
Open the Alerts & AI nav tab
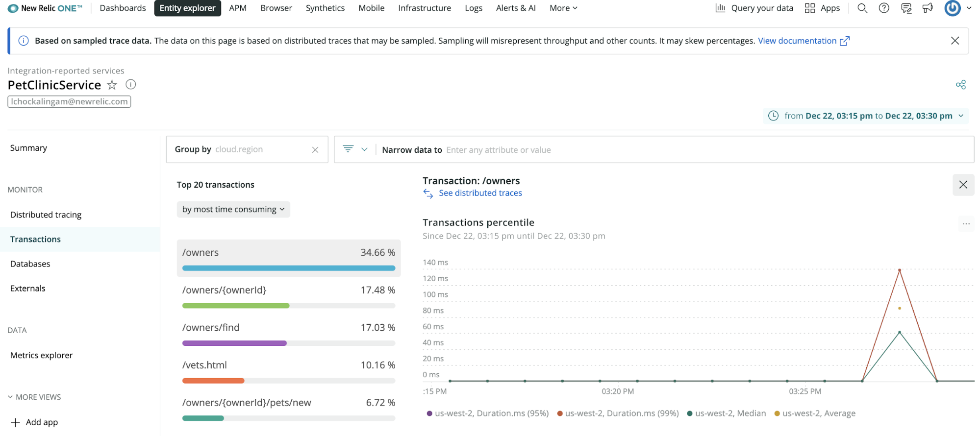coord(516,8)
